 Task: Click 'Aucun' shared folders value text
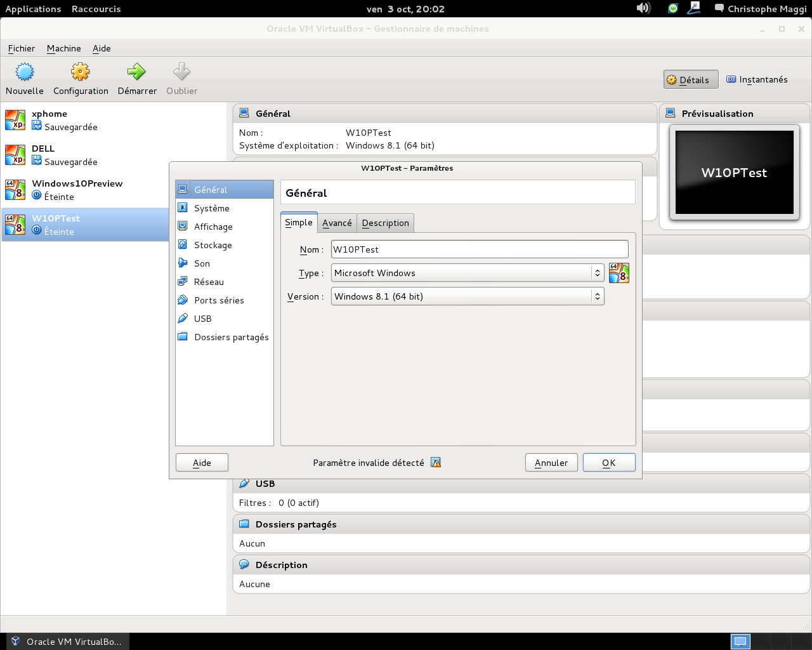252,543
